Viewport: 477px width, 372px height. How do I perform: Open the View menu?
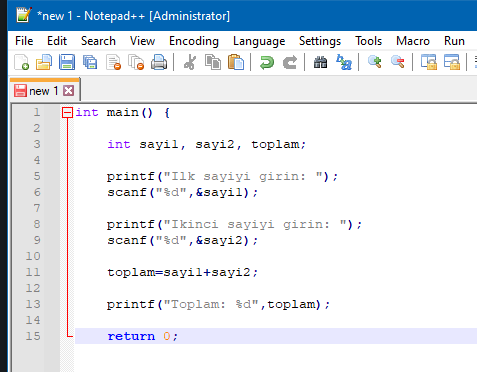142,41
